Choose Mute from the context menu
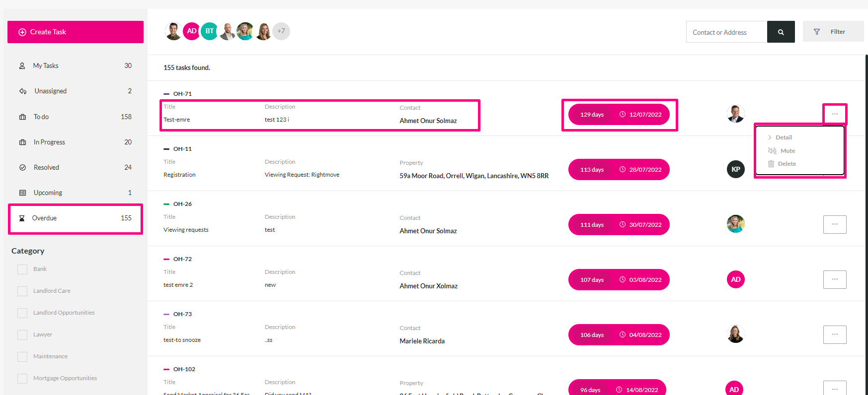Screen dimensions: 868x395 coord(788,151)
